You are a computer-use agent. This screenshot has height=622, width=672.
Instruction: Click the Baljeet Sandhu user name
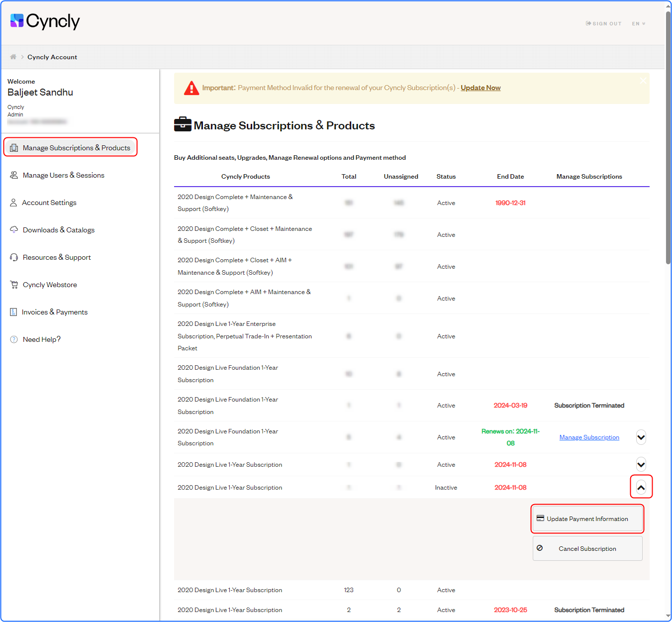click(x=40, y=93)
